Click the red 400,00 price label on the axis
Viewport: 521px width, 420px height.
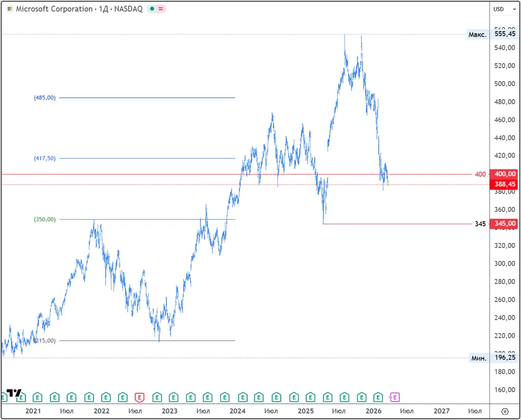point(504,174)
